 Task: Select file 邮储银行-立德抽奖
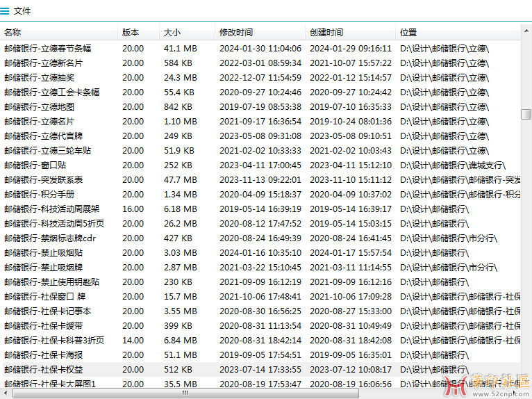tap(40, 78)
